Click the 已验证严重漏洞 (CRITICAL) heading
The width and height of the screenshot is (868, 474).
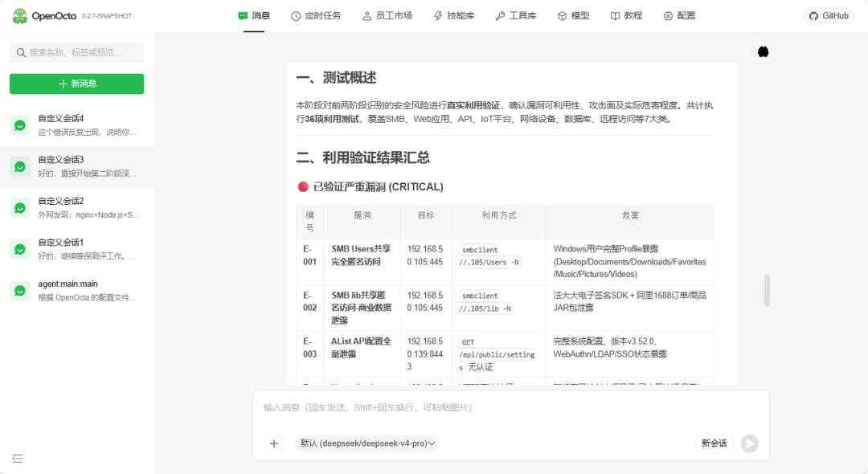tap(378, 187)
